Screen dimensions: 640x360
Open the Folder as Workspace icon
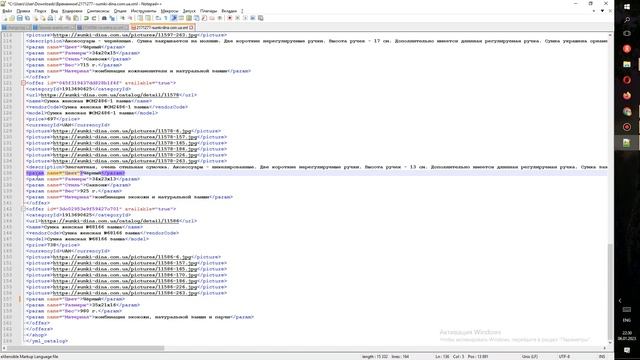coord(212,18)
